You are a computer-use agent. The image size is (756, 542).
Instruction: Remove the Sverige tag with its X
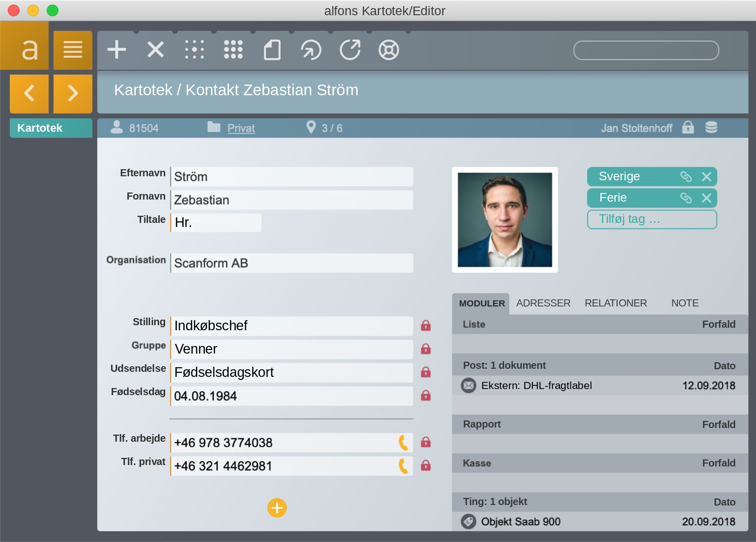706,176
